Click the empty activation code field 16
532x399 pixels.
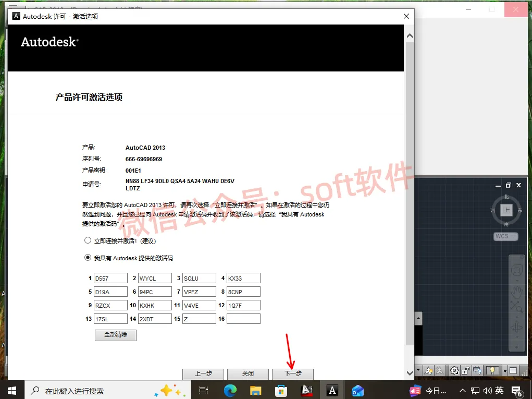pyautogui.click(x=244, y=319)
